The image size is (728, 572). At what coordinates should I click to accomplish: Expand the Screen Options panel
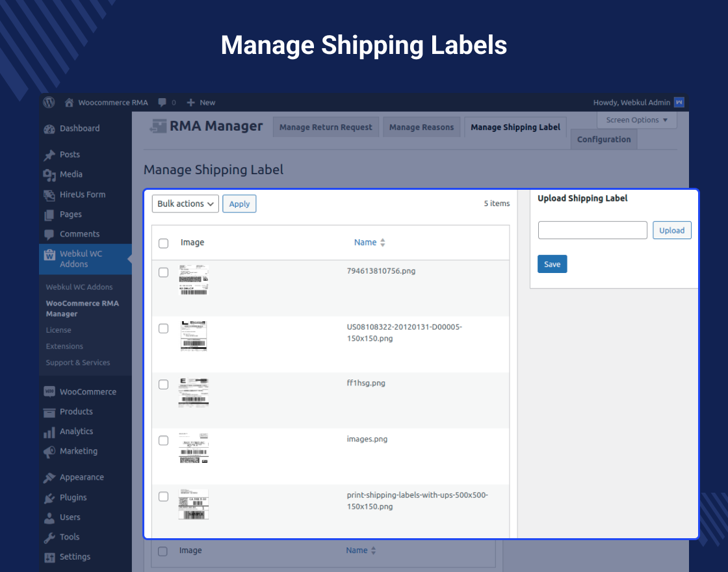(x=636, y=120)
